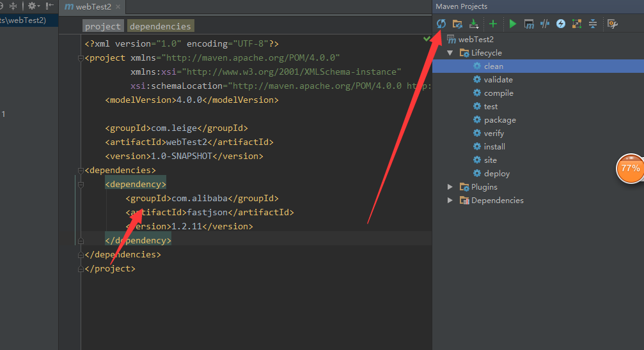Click the xsi:schemaLocation attribute line
Image resolution: width=644 pixels, height=350 pixels.
[281, 86]
